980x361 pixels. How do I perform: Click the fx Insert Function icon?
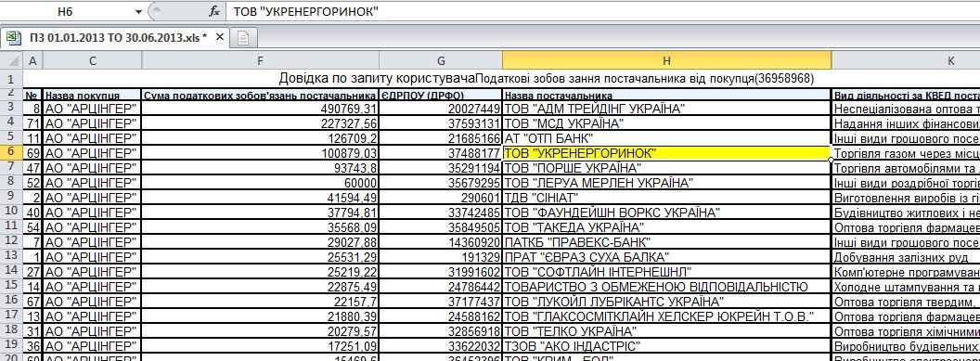(214, 11)
